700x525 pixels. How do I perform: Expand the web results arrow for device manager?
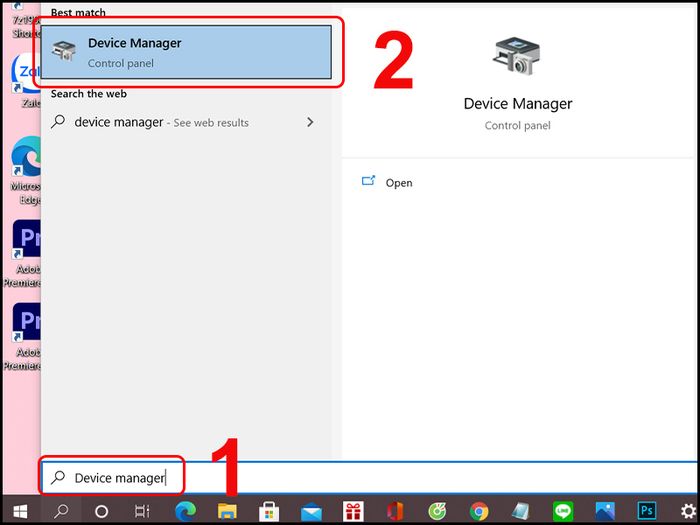pyautogui.click(x=310, y=122)
